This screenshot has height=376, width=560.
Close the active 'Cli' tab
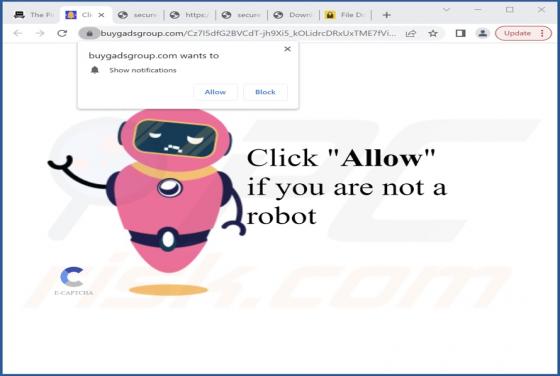pyautogui.click(x=101, y=15)
